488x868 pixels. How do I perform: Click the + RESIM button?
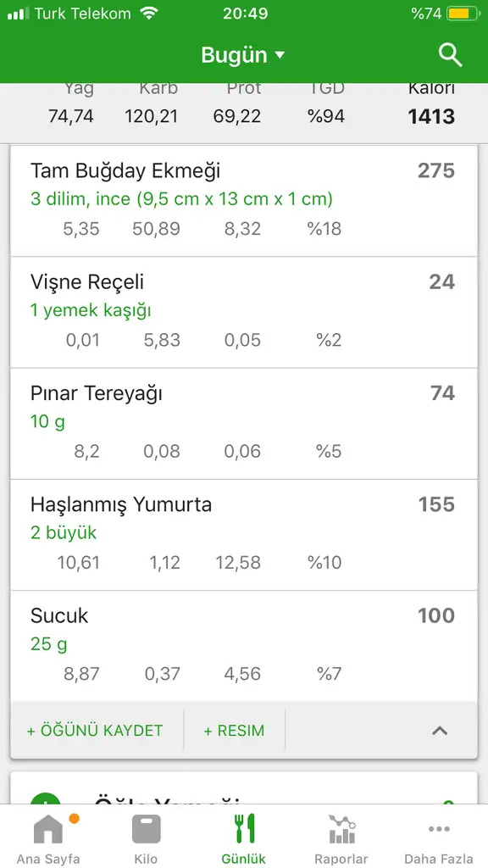(234, 731)
